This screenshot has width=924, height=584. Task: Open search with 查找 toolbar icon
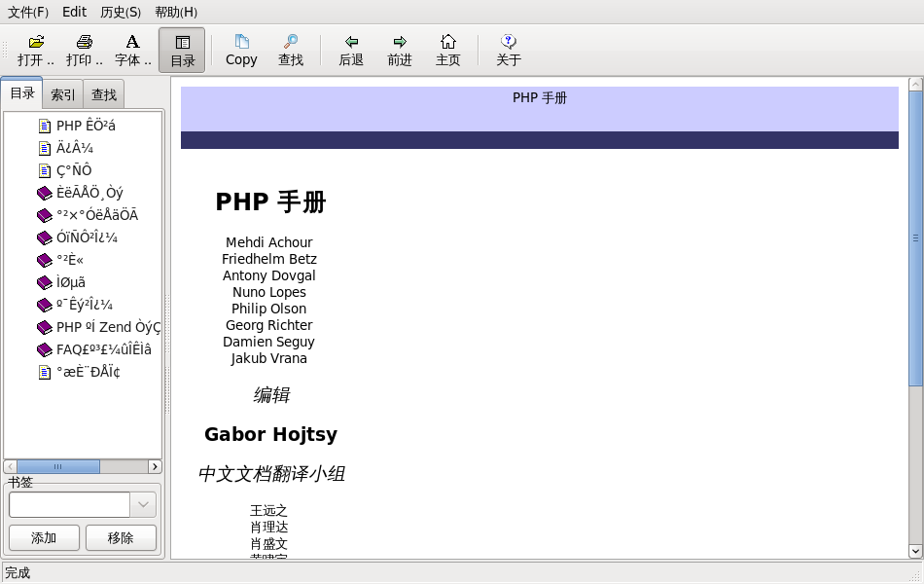(291, 51)
